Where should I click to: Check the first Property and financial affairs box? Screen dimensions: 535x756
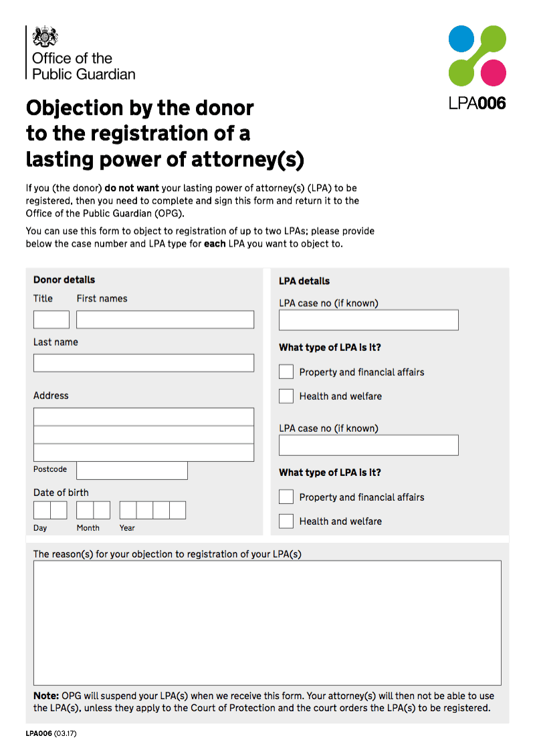[286, 371]
